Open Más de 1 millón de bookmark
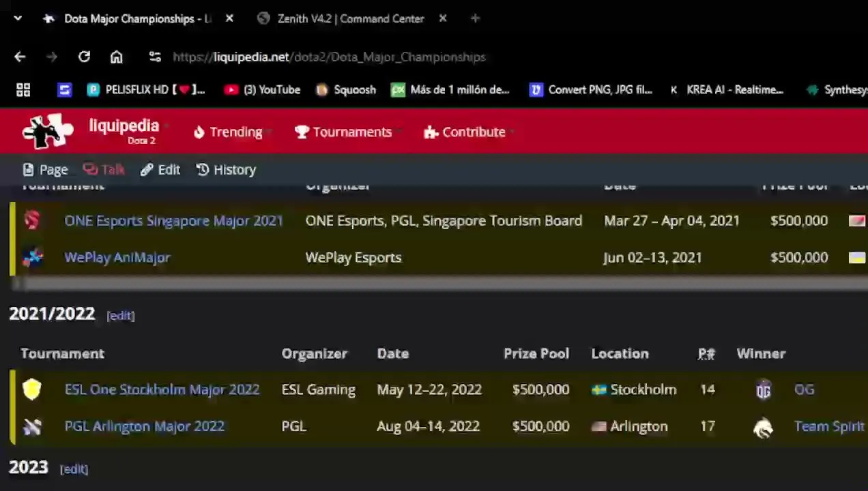868x491 pixels. pyautogui.click(x=450, y=90)
